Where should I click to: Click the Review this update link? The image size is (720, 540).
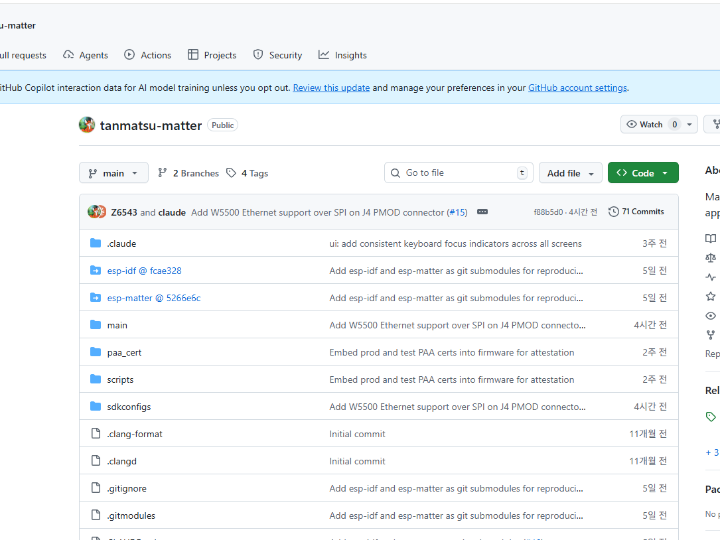click(331, 88)
